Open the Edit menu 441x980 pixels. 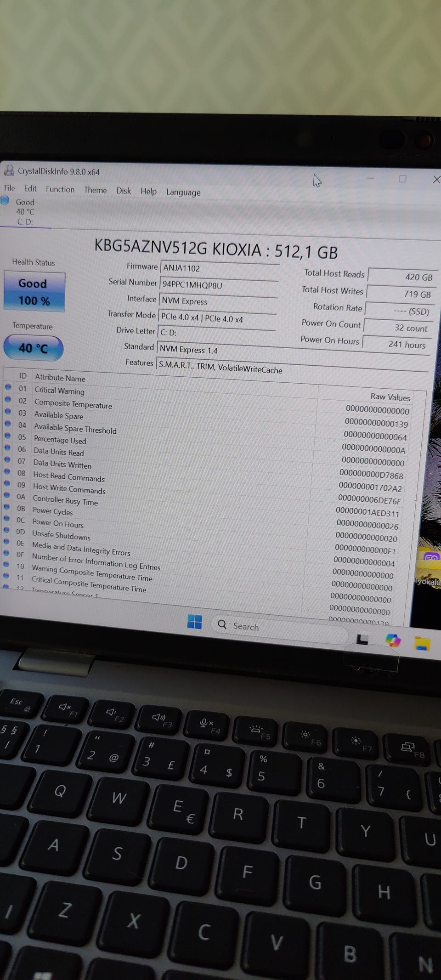(30, 188)
